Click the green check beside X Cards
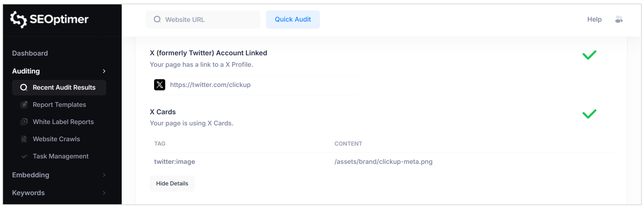Image resolution: width=644 pixels, height=209 pixels. pyautogui.click(x=589, y=114)
